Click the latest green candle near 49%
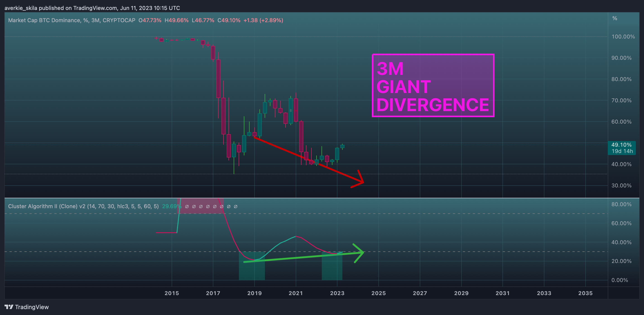This screenshot has height=315, width=644. (342, 146)
